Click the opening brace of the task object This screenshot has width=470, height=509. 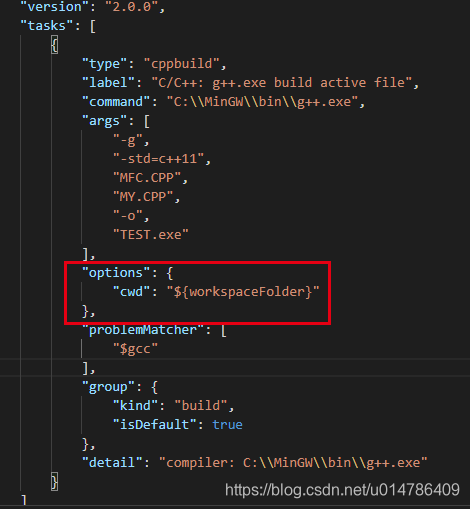pyautogui.click(x=55, y=45)
